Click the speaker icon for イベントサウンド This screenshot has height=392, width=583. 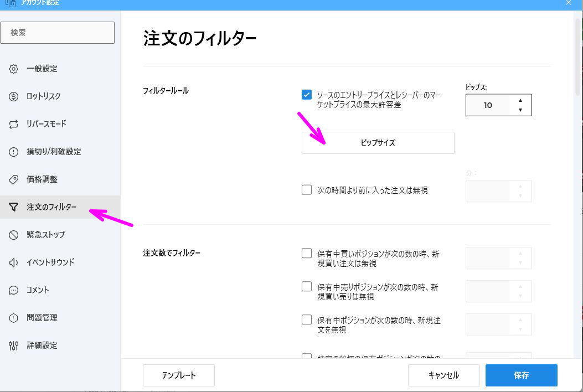point(13,262)
